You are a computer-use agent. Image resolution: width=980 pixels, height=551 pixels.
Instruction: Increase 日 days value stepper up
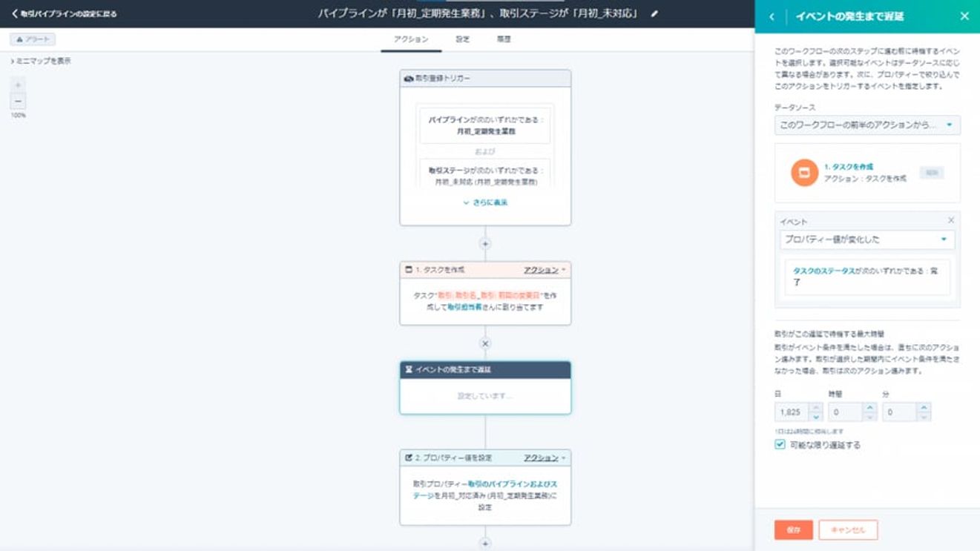pos(816,407)
